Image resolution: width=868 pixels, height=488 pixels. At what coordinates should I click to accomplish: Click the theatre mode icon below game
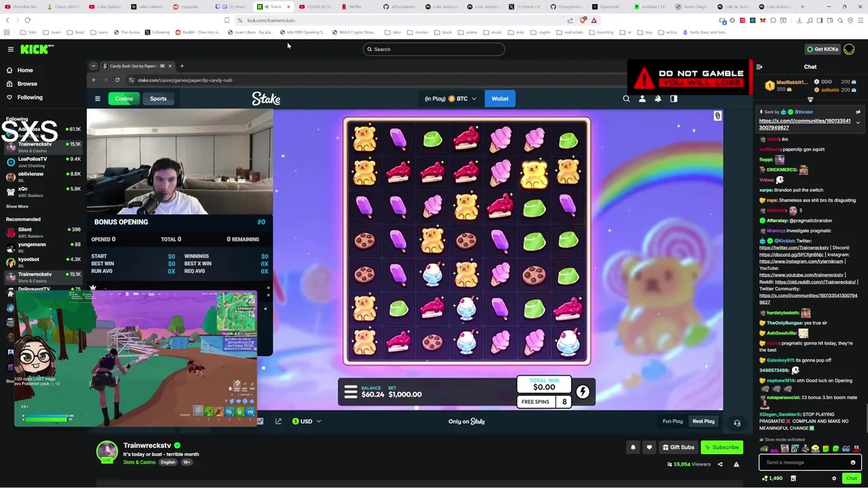(x=260, y=422)
